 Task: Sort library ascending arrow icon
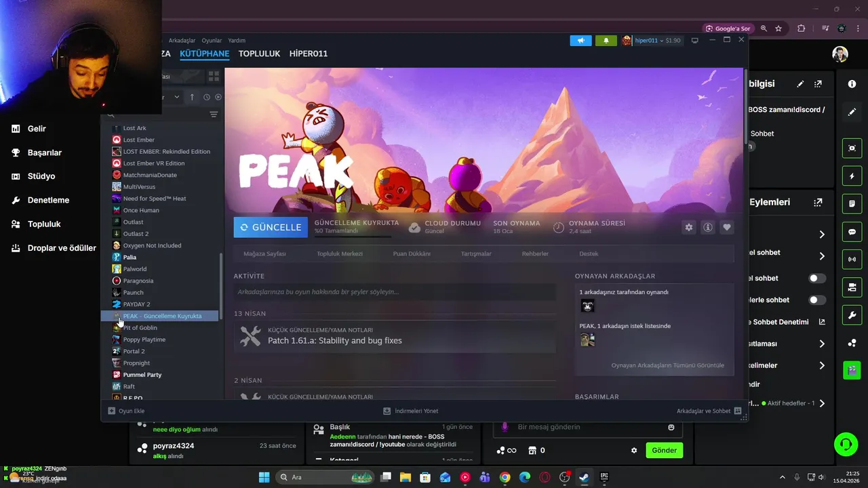click(x=192, y=97)
